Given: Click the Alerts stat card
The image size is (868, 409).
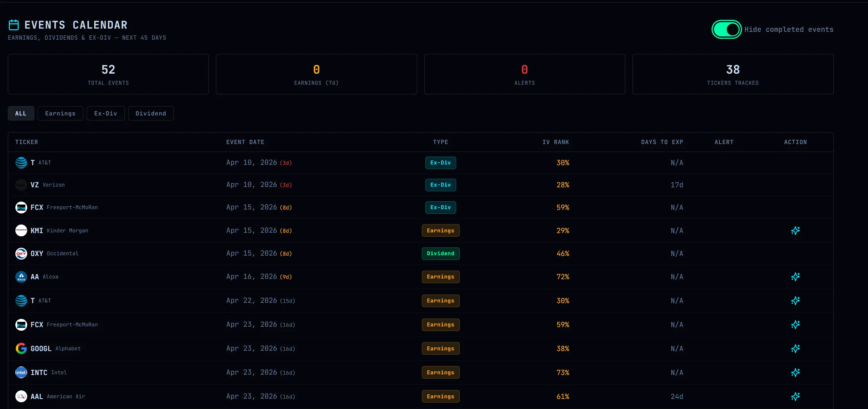Looking at the screenshot, I should (x=525, y=74).
